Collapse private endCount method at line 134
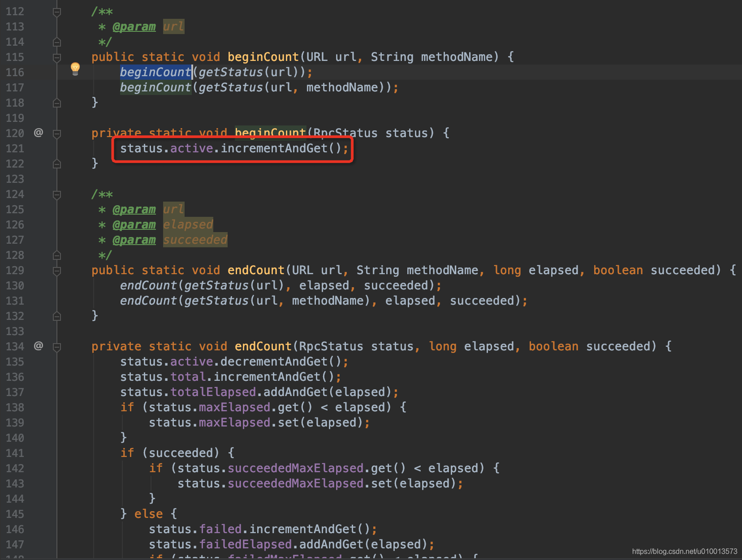The width and height of the screenshot is (742, 560). tap(57, 347)
